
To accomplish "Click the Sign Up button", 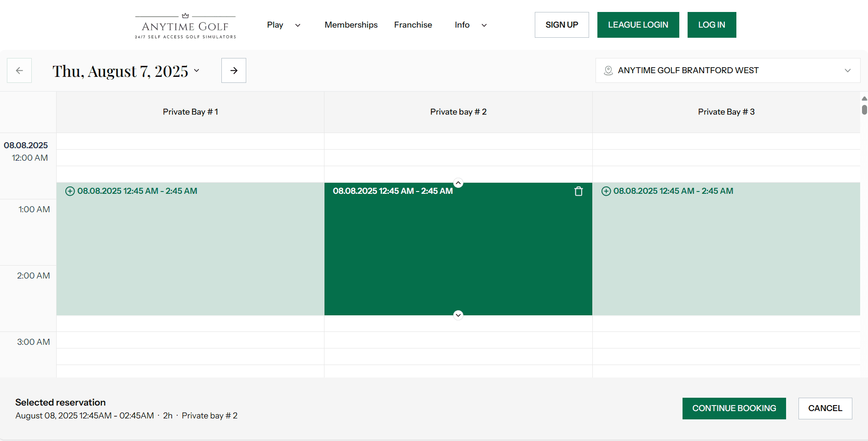I will [x=561, y=25].
